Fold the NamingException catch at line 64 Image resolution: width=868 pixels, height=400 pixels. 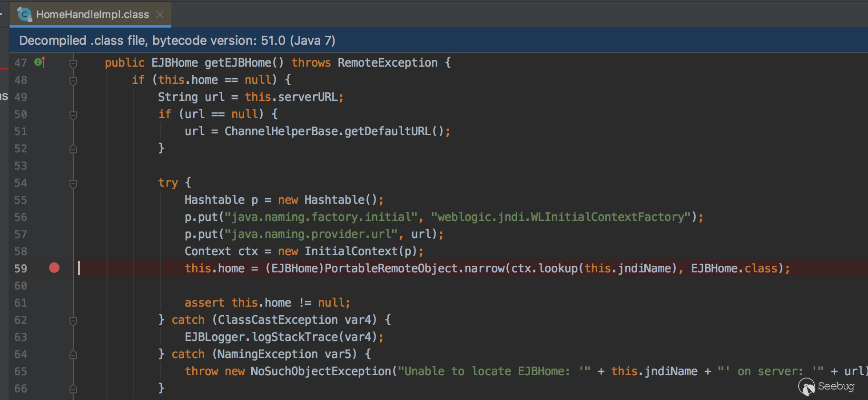(x=73, y=355)
